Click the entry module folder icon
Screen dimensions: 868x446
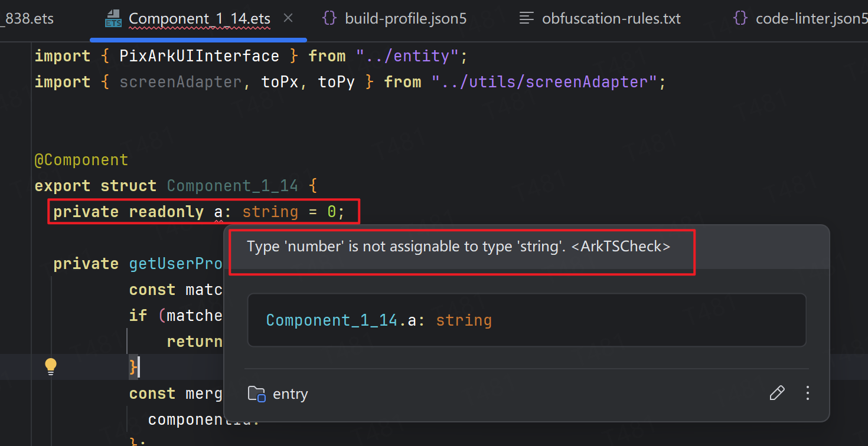[x=256, y=393]
